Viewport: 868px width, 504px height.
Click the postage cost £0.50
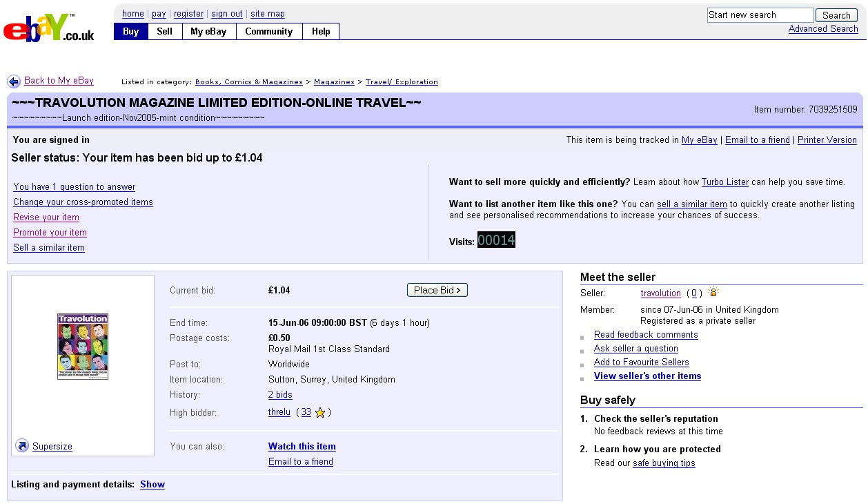(279, 338)
